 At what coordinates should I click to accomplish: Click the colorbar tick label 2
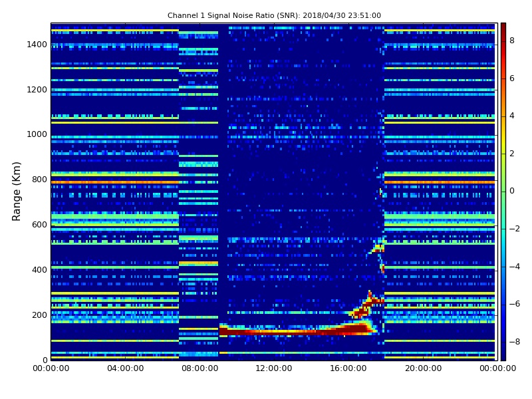[512, 154]
